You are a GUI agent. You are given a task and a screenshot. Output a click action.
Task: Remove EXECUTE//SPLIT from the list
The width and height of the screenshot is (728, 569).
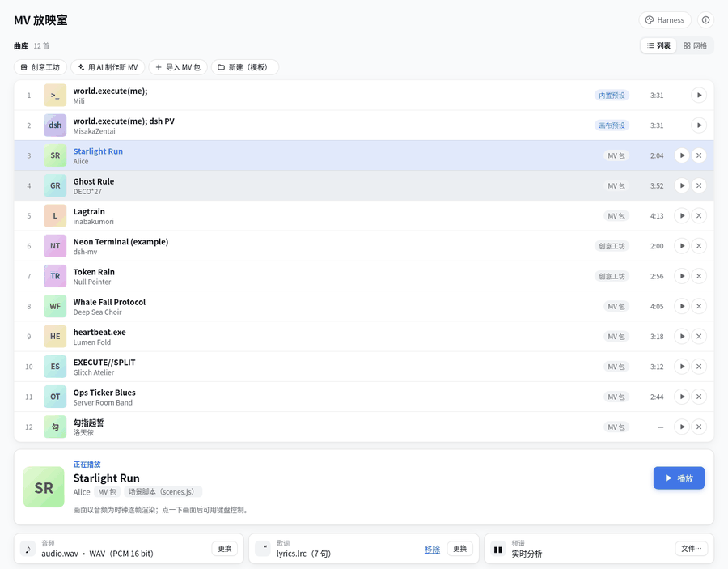click(x=699, y=367)
